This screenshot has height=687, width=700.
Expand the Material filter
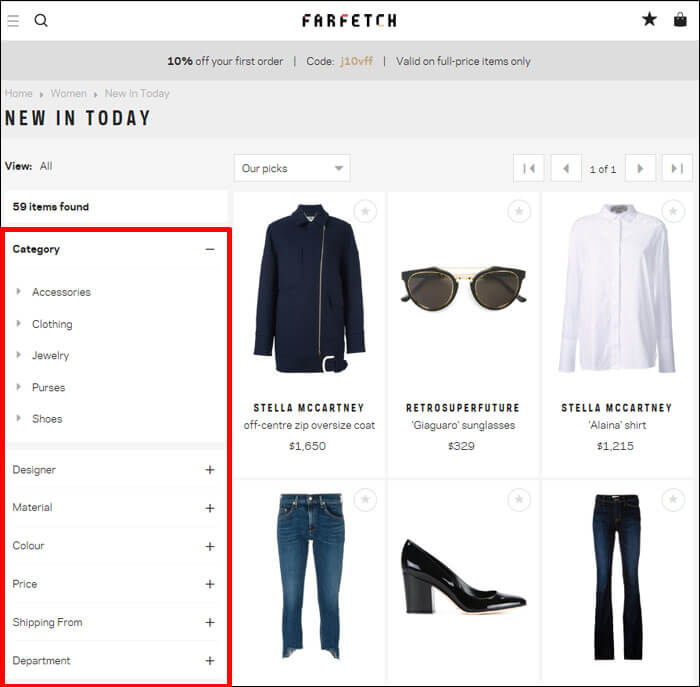click(x=210, y=508)
